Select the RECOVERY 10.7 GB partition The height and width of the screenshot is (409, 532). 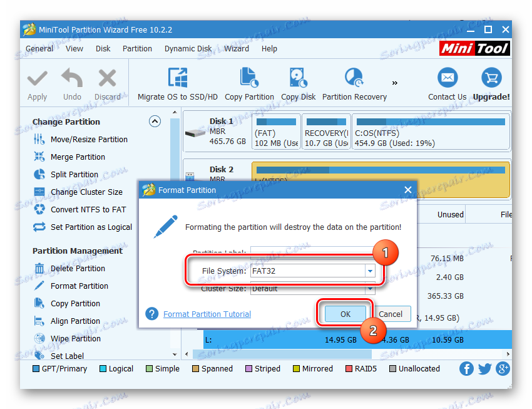(x=326, y=132)
